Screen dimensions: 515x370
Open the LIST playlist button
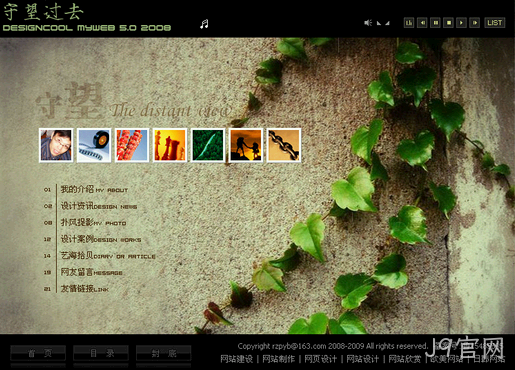coord(495,23)
